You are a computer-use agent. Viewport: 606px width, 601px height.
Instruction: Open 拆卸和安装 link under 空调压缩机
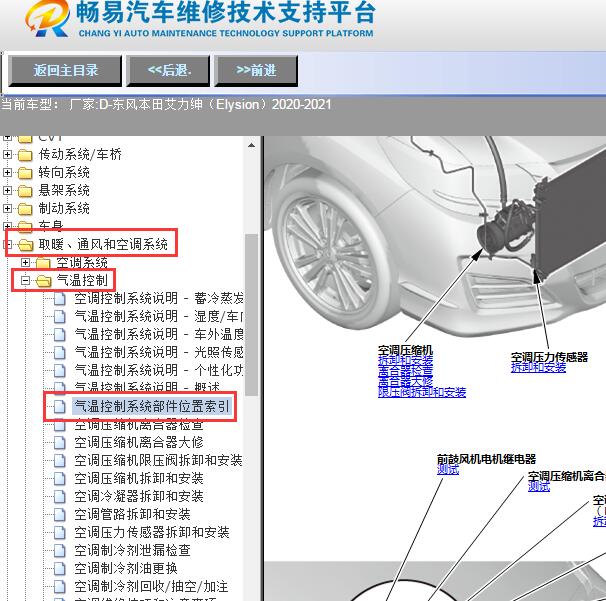pos(405,360)
